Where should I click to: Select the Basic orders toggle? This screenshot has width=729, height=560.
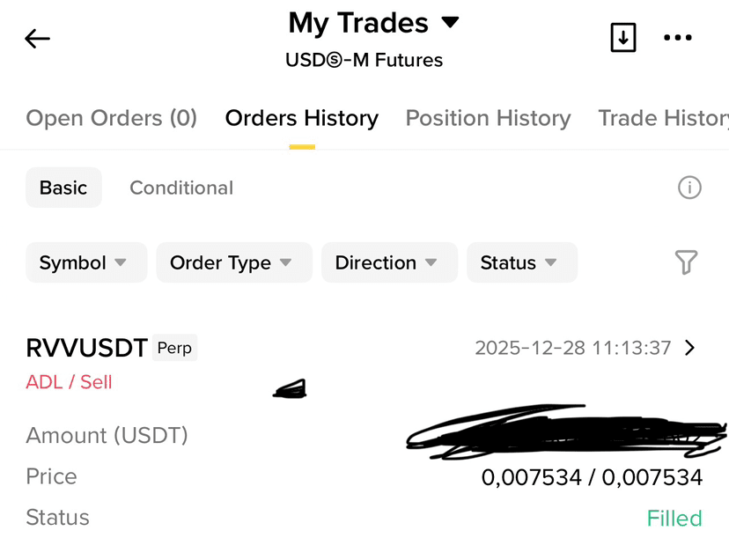click(63, 188)
